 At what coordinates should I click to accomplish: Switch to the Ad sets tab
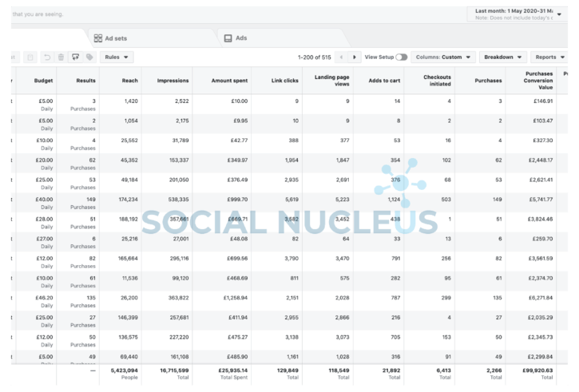tap(116, 38)
